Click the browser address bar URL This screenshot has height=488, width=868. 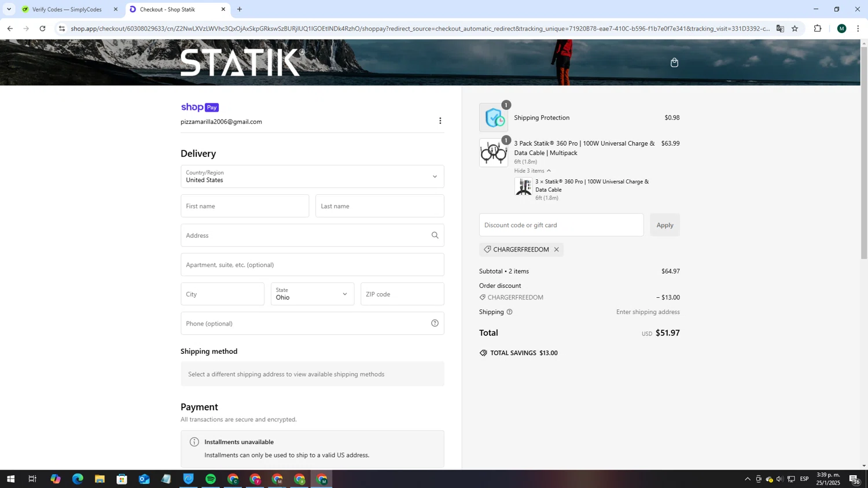point(420,28)
